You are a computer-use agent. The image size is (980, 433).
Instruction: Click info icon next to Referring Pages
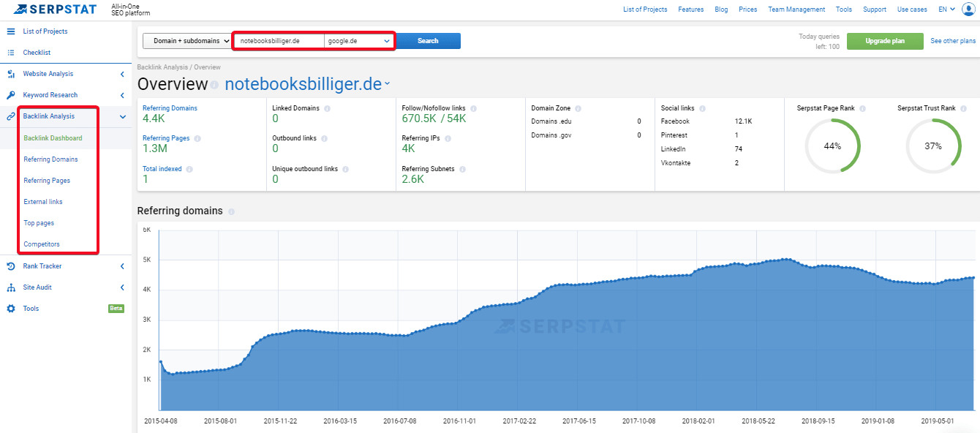point(197,138)
